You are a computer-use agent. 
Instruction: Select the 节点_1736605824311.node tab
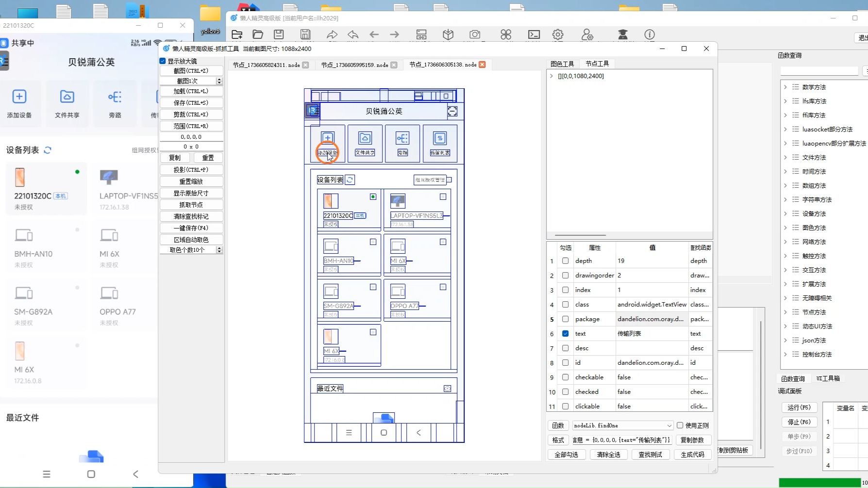(266, 65)
